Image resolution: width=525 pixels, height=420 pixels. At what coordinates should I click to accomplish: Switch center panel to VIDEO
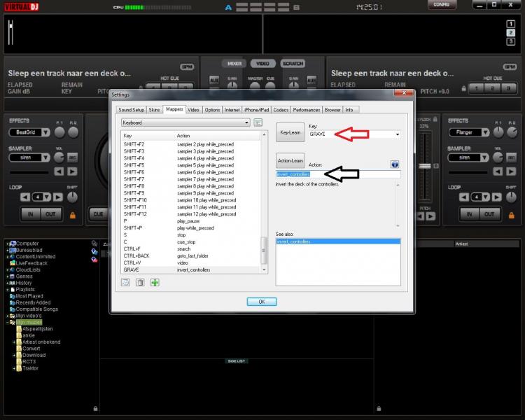tap(262, 63)
